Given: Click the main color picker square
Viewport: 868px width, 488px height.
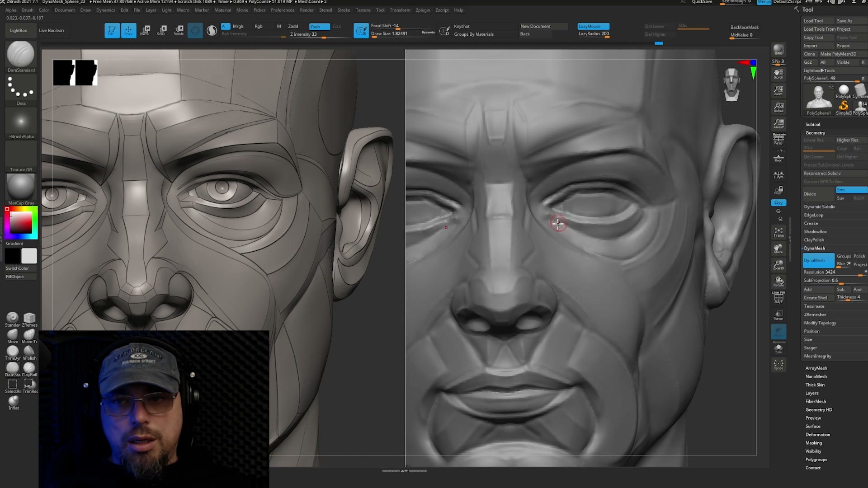Looking at the screenshot, I should pyautogui.click(x=21, y=223).
